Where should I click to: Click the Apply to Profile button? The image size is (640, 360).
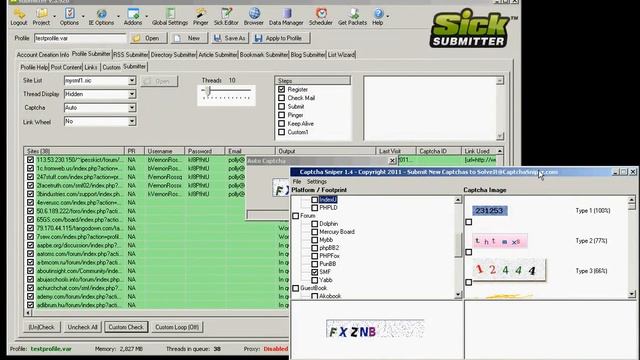[280, 38]
